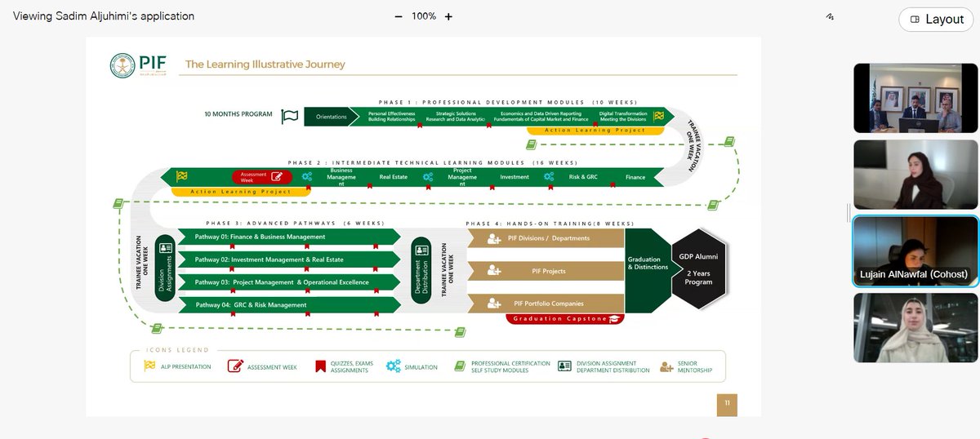Click 'The Learning Illustrative Journey' slide title

pyautogui.click(x=265, y=64)
